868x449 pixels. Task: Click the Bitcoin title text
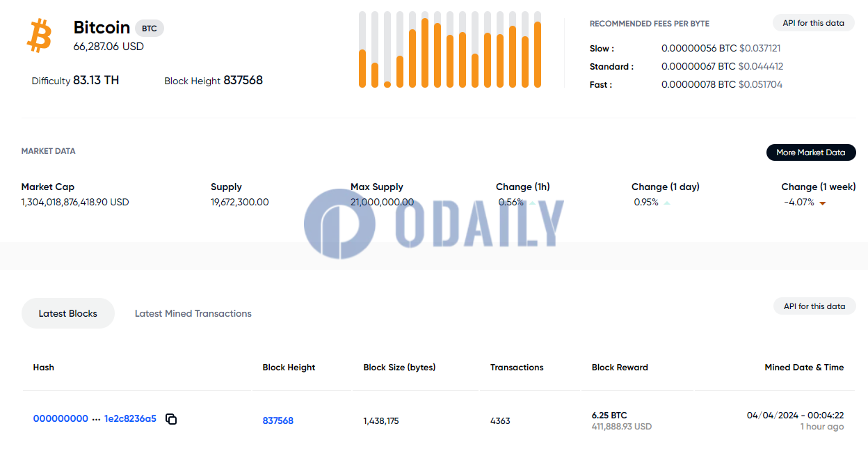click(x=102, y=27)
